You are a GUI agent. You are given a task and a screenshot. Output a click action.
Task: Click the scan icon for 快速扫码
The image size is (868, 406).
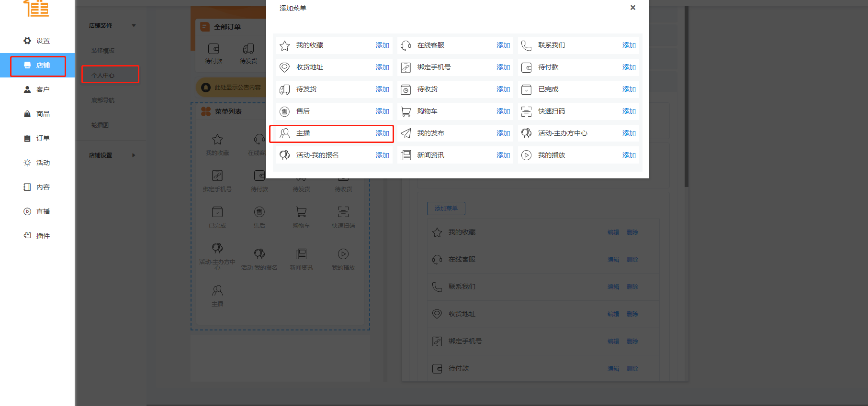click(526, 111)
